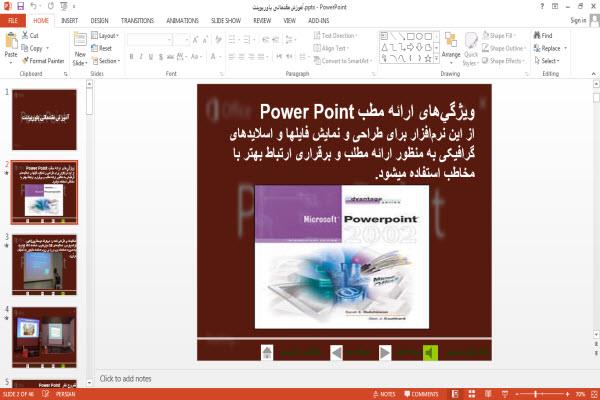The height and width of the screenshot is (400, 600).
Task: Fit slide to current window icon
Action: click(x=594, y=394)
